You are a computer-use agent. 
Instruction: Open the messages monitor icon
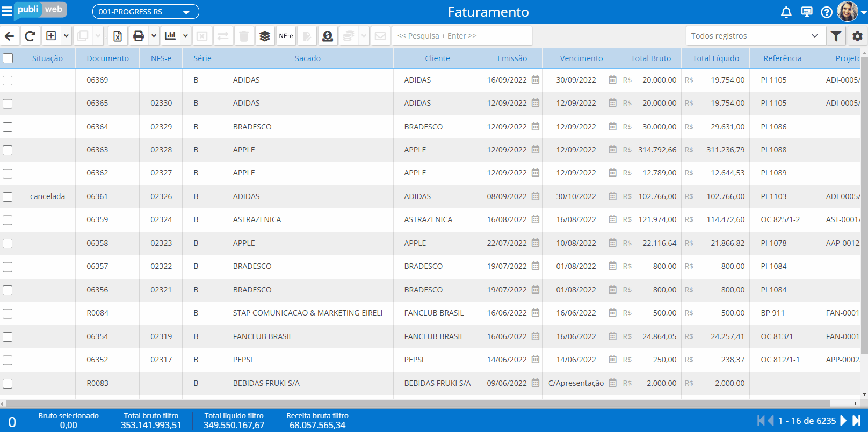click(x=807, y=12)
